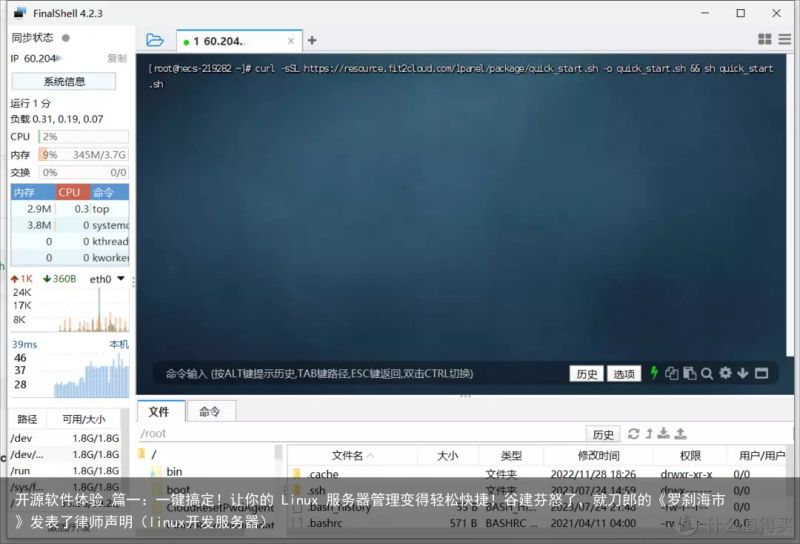The height and width of the screenshot is (544, 800).
Task: Click the 系统信息 button
Action: 64,81
